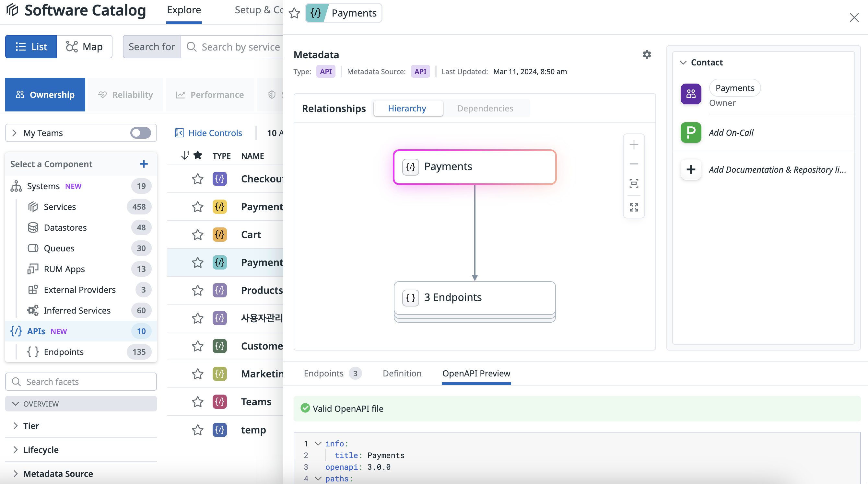
Task: Favorite the Customer API row
Action: [198, 346]
